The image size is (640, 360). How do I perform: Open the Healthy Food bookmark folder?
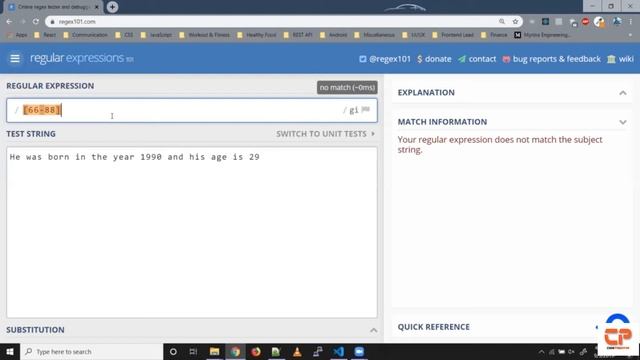257,35
